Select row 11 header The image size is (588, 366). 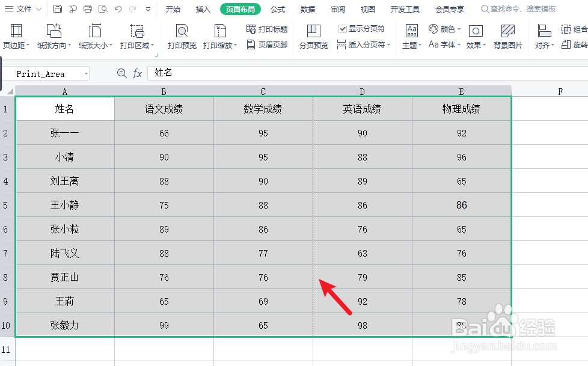5,350
